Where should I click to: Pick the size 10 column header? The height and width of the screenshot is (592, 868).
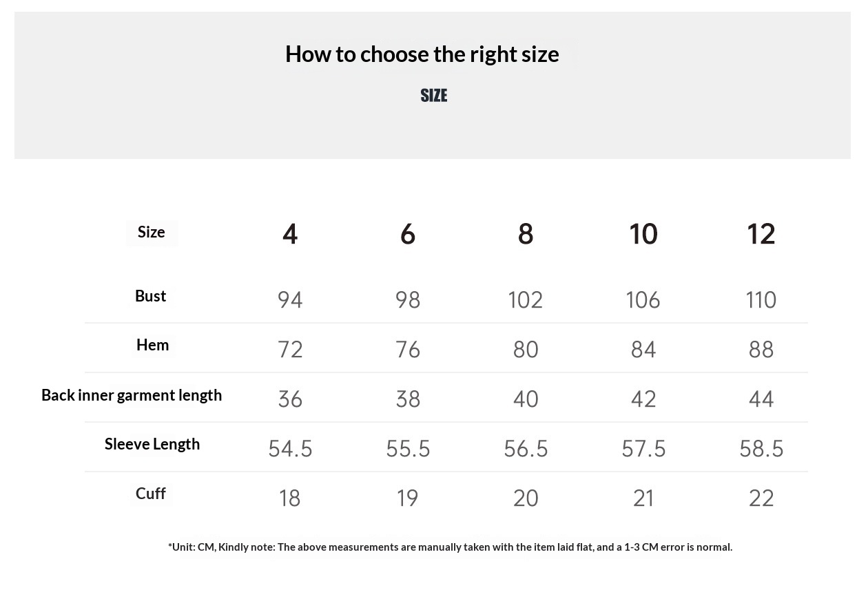tap(643, 234)
